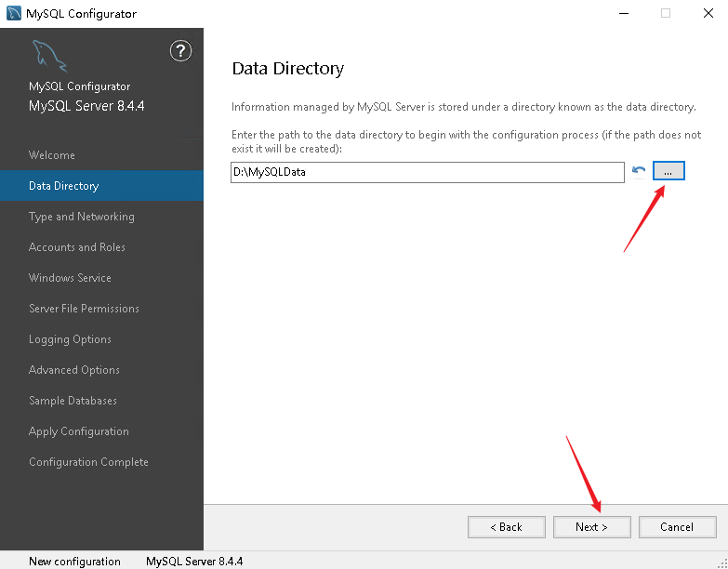Open the Windows Service step
Image resolution: width=728 pixels, height=569 pixels.
(70, 278)
